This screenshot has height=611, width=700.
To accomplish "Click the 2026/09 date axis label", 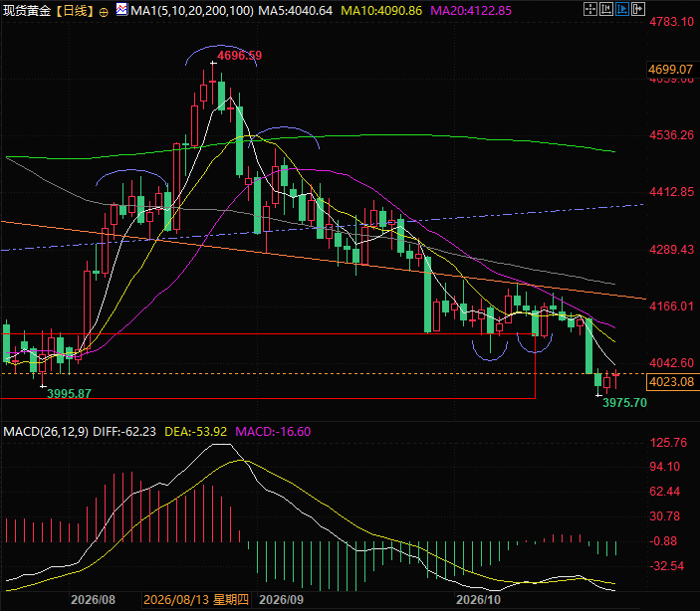I will point(281,599).
